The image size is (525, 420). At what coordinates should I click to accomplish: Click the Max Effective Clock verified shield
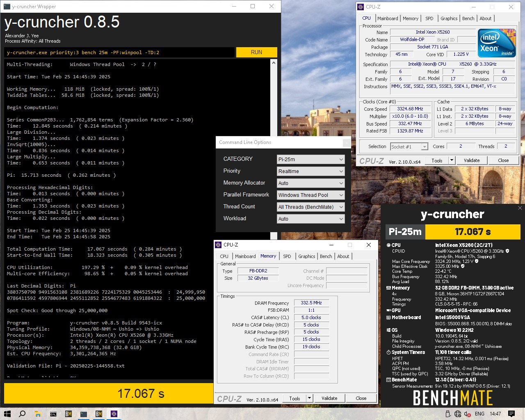(x=463, y=266)
